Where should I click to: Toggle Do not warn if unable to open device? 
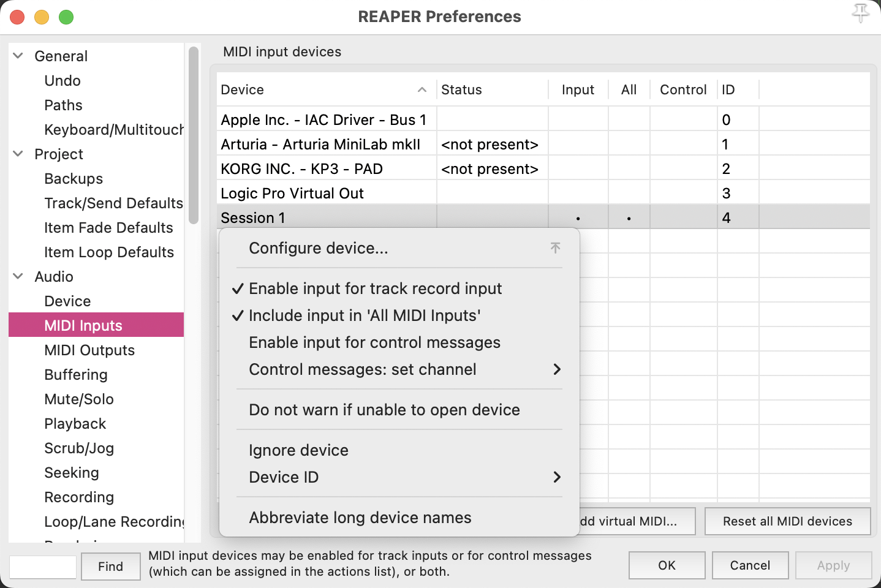[x=399, y=410]
